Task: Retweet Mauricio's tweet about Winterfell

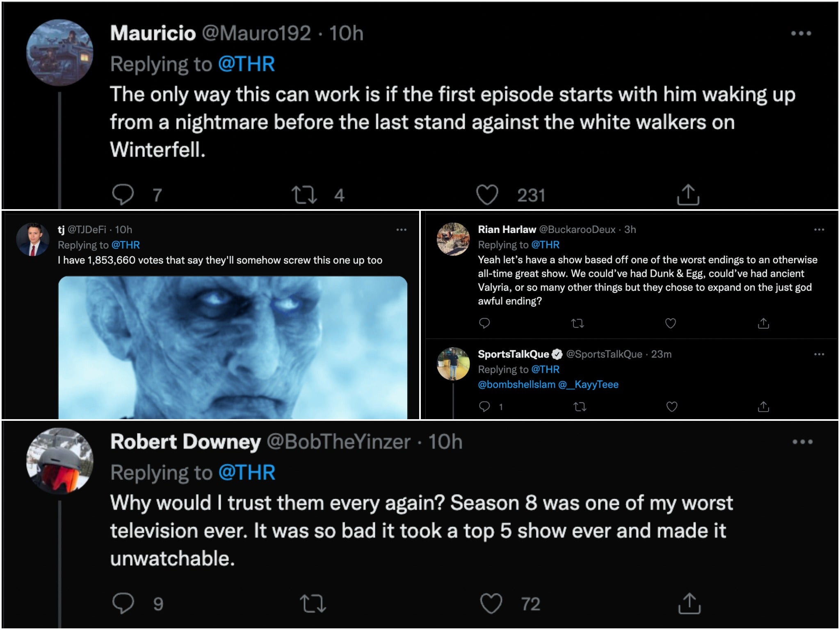Action: tap(304, 195)
